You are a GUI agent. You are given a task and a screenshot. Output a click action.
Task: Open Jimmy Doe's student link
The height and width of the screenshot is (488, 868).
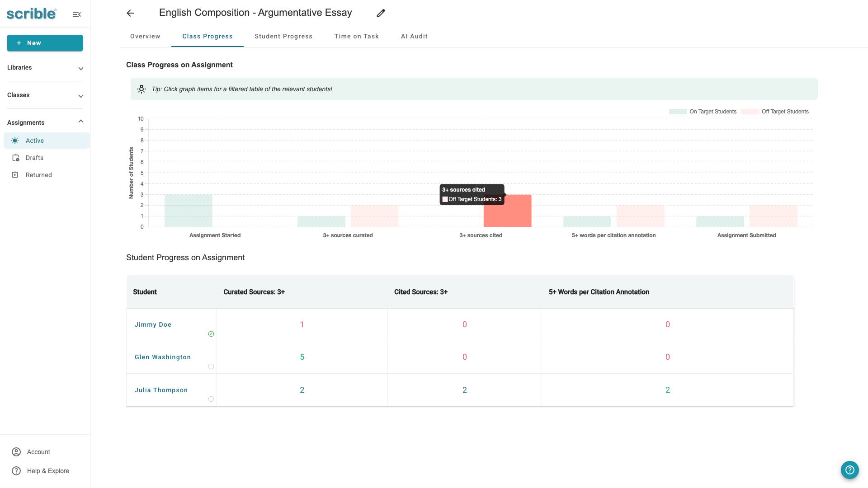click(x=153, y=324)
